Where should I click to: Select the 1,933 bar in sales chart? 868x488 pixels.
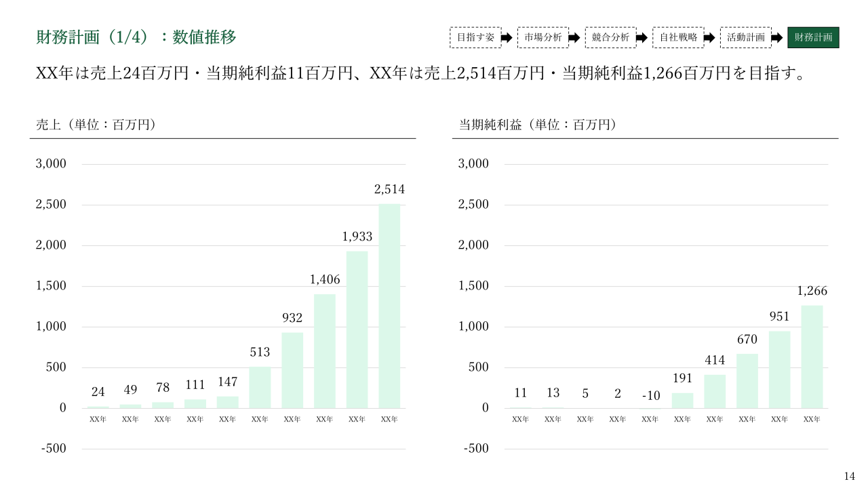(357, 329)
